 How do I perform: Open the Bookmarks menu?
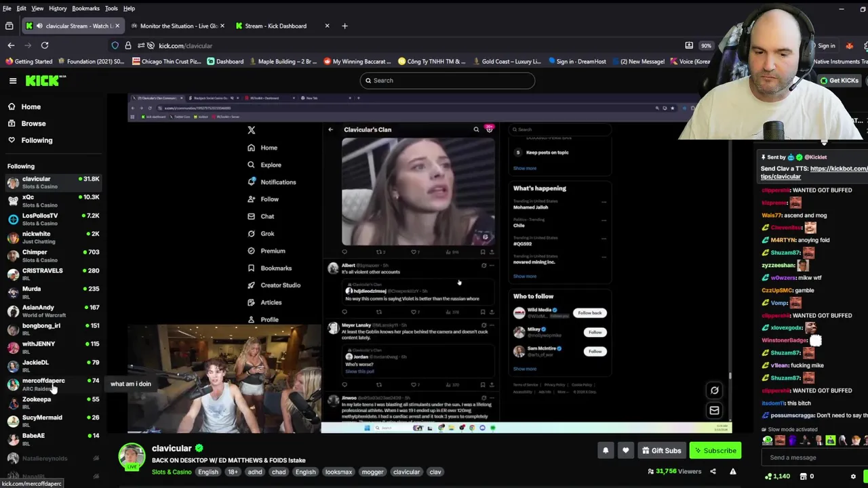85,8
